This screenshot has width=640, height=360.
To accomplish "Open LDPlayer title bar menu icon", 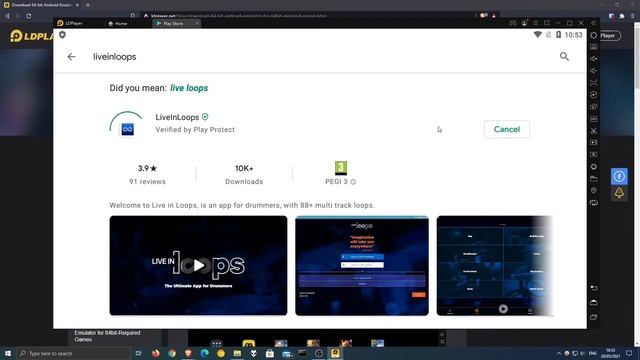I will [536, 23].
